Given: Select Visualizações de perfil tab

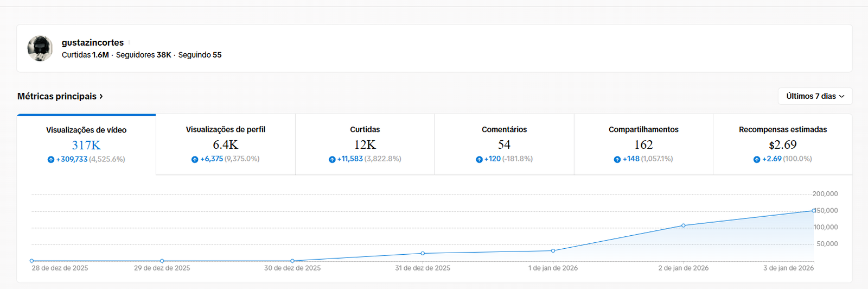Looking at the screenshot, I should coord(226,144).
